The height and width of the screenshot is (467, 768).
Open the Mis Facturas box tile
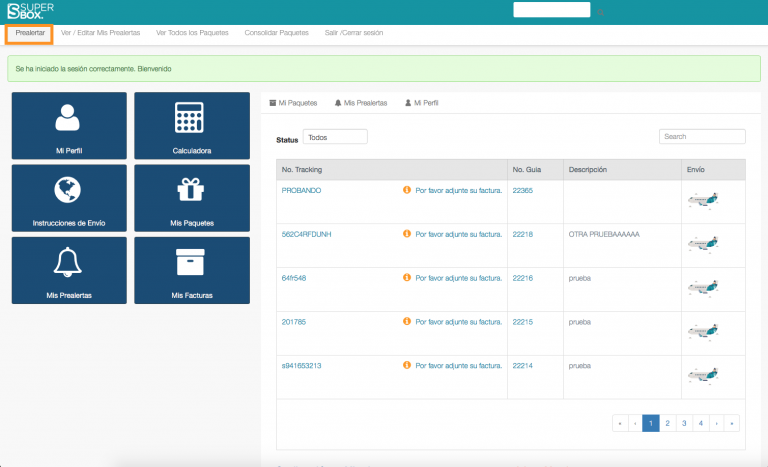pos(191,270)
